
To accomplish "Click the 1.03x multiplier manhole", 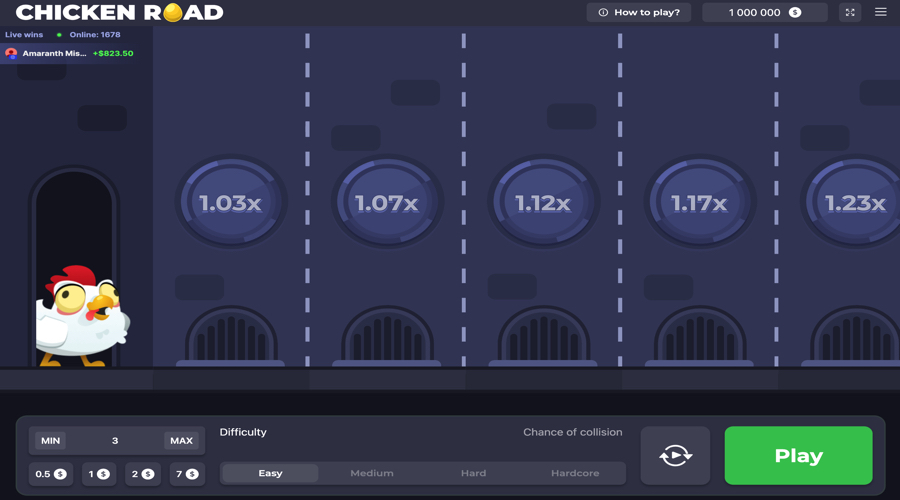I will (x=231, y=202).
